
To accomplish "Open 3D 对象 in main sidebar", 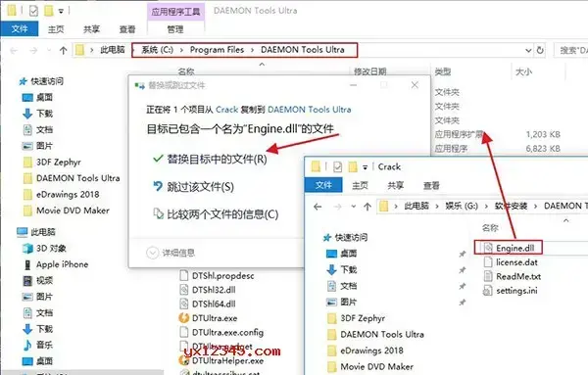I will (45, 248).
